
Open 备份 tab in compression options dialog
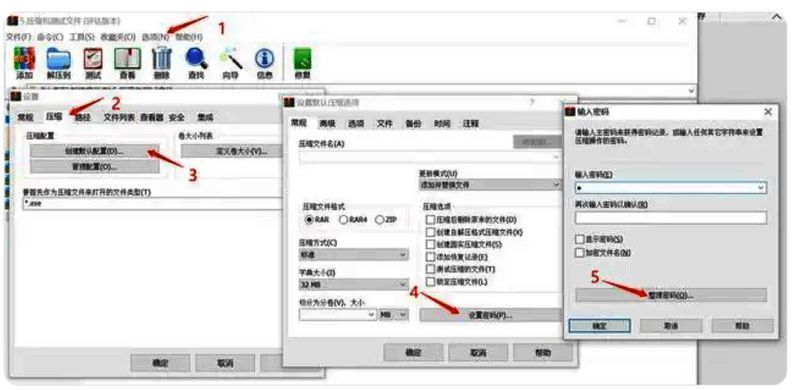point(413,124)
